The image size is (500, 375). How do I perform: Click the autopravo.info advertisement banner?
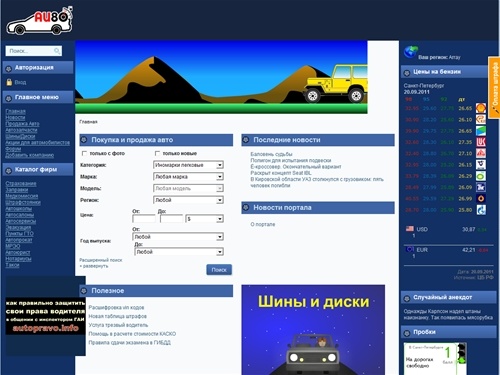tap(46, 316)
